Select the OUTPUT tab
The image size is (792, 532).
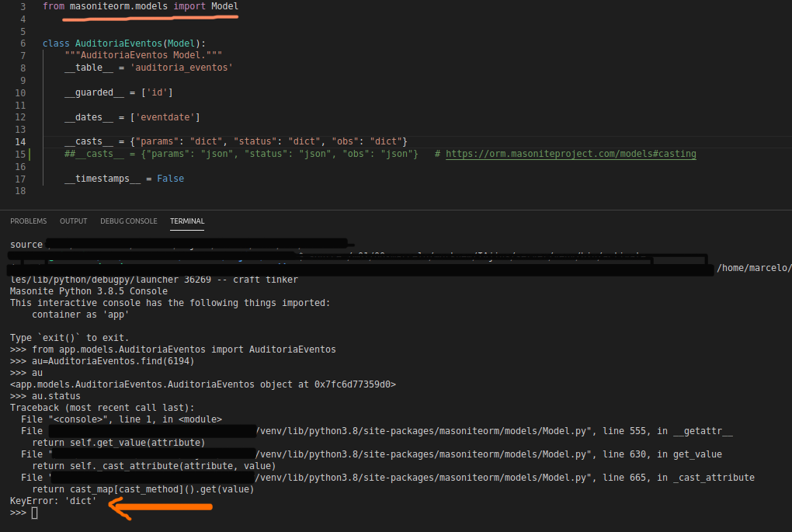click(73, 221)
